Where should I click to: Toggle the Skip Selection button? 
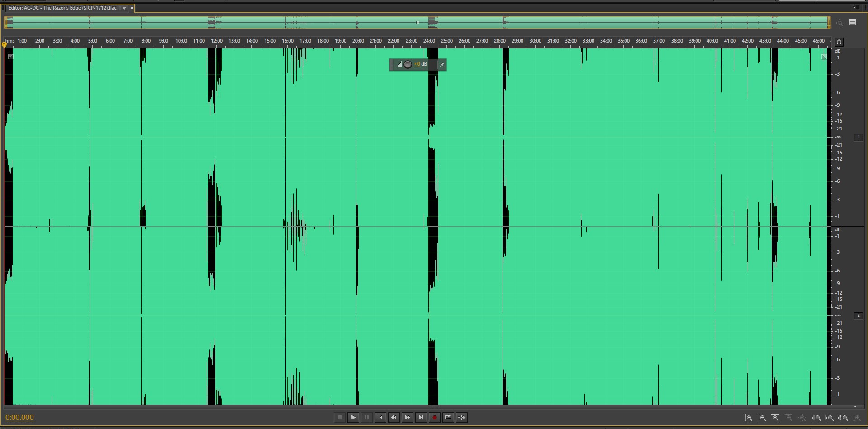click(461, 418)
